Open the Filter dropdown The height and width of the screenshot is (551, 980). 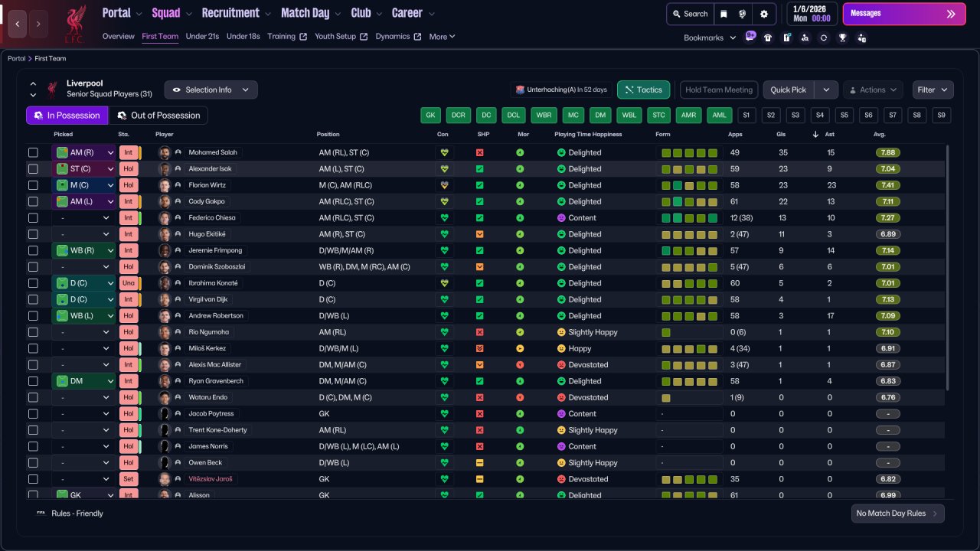point(933,90)
